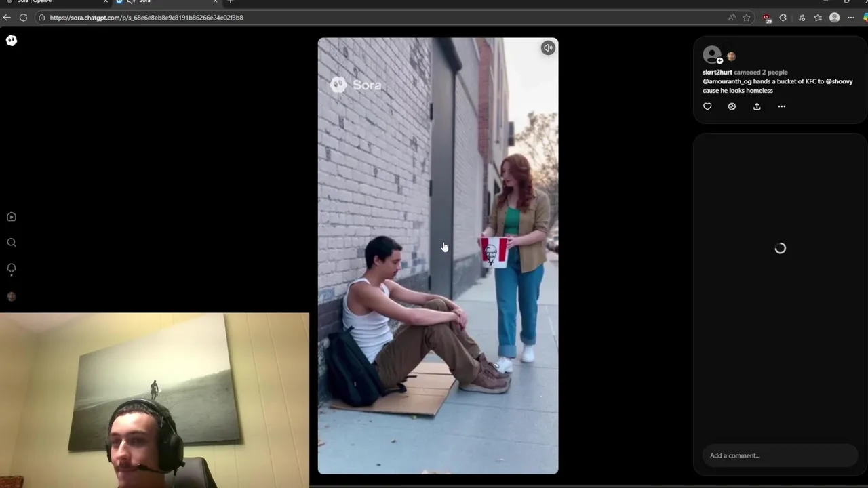
Task: Open the Extensions puzzle icon
Action: [x=783, y=18]
